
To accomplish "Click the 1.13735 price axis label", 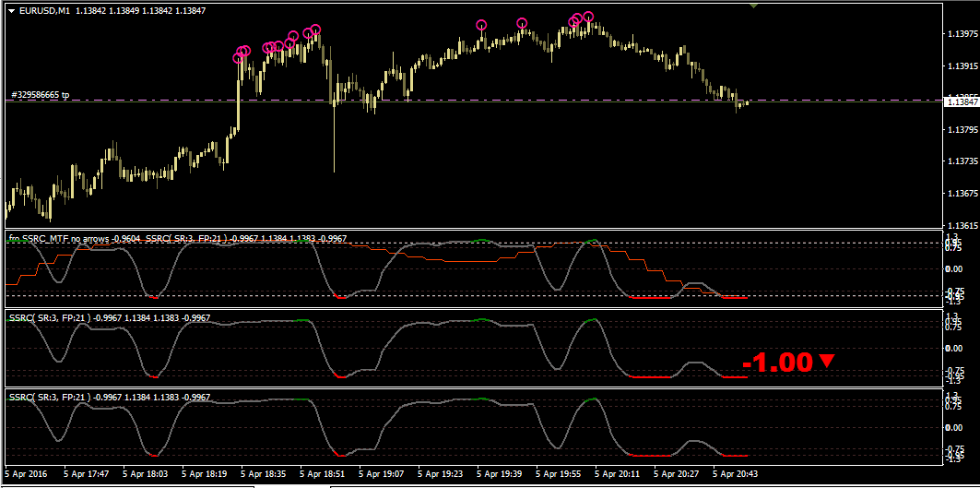I will click(x=962, y=161).
